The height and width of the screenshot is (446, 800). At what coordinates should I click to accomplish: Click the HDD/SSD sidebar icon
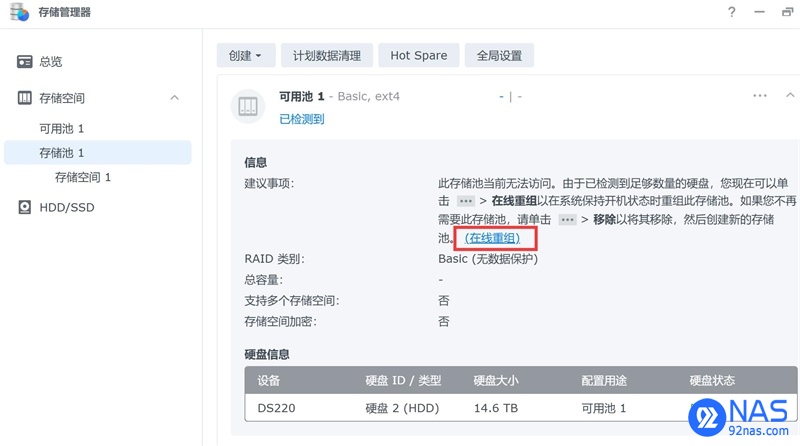(24, 207)
